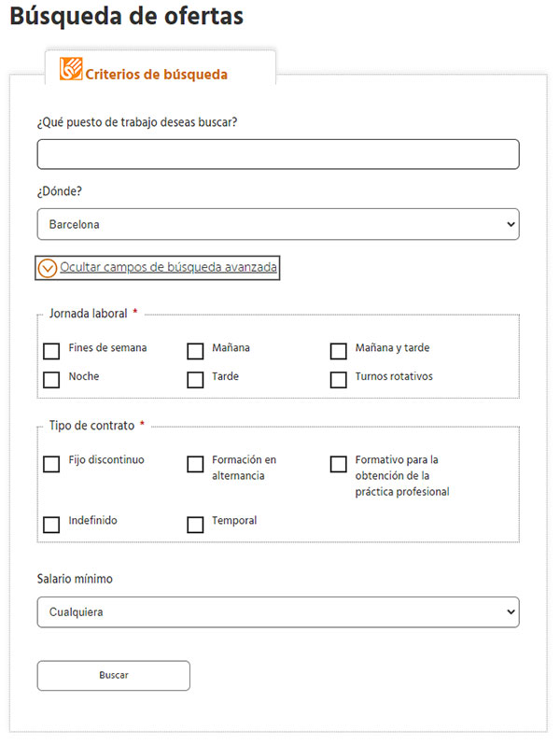Viewport: 560px width, 744px height.
Task: Toggle the Temporal contract checkbox
Action: tap(195, 524)
